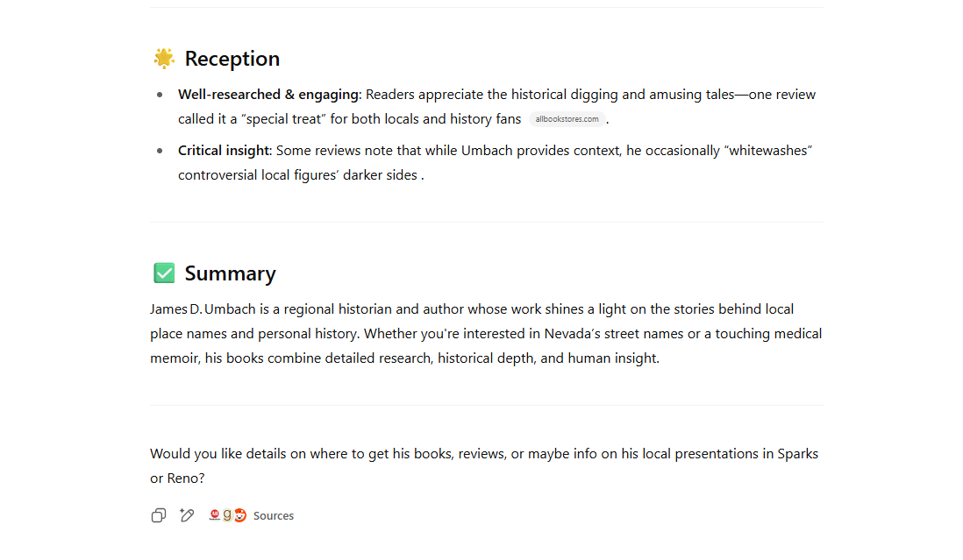Click the quoted word 'whitewashes'
The image size is (963, 560).
769,151
